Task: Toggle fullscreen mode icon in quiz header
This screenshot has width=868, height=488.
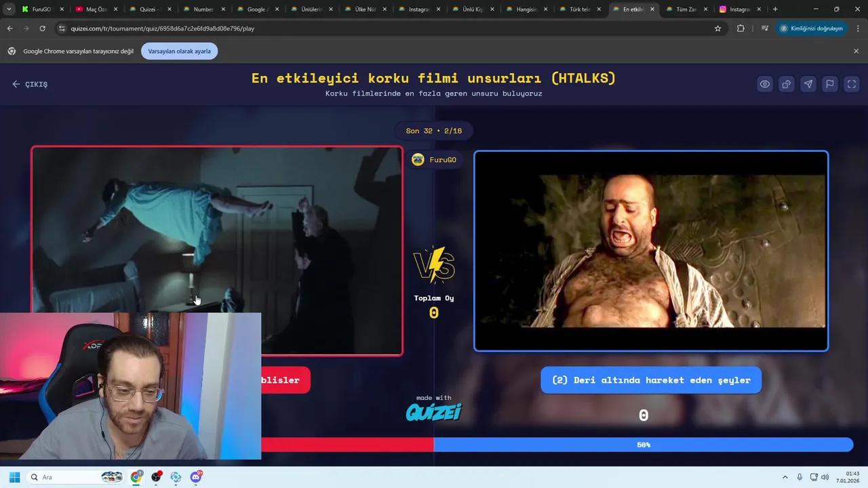Action: tap(852, 84)
